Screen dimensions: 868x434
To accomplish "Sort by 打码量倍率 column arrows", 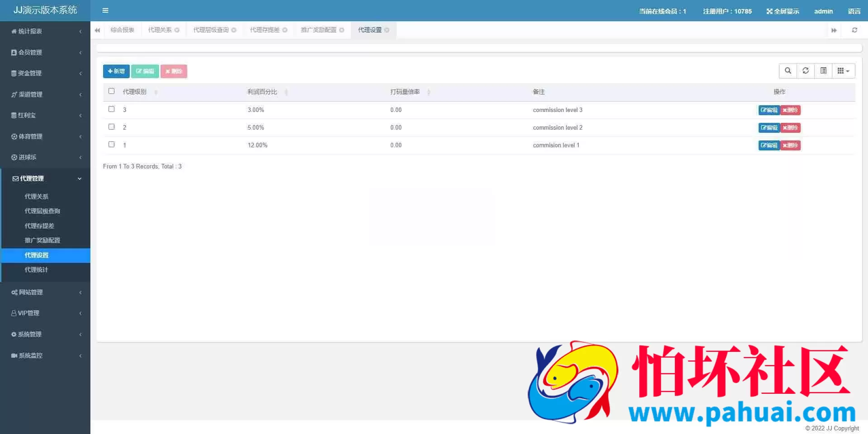I will [429, 92].
